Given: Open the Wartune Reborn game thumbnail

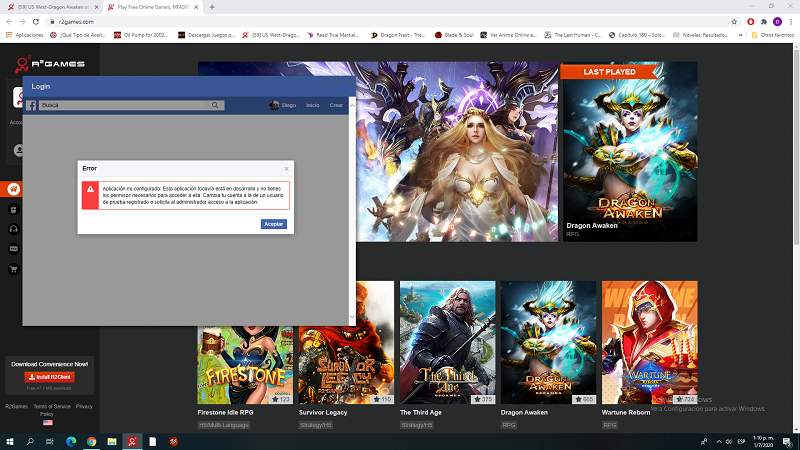Looking at the screenshot, I should click(x=649, y=343).
